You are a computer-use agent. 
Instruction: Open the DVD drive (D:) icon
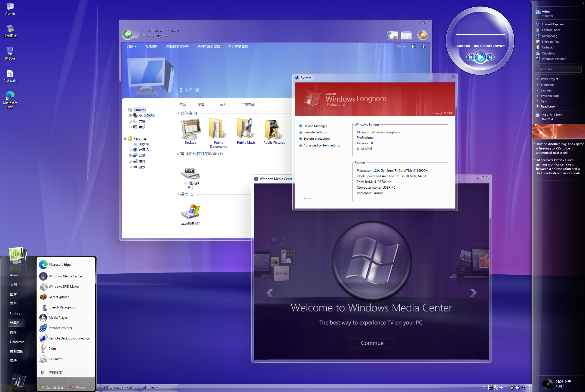pyautogui.click(x=190, y=173)
